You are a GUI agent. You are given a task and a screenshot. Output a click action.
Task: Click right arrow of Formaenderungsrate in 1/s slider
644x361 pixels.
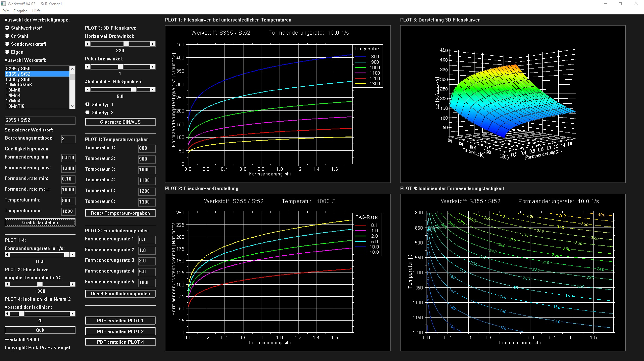pos(72,255)
